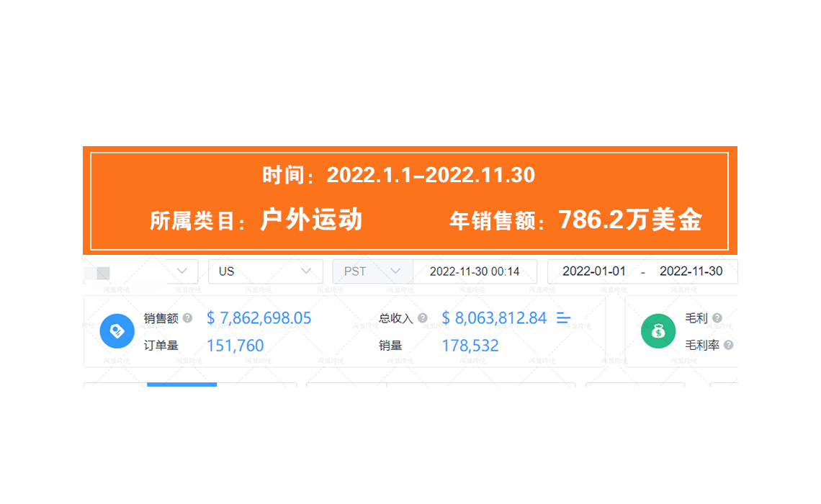Click the blue sales tag icon
821x504 pixels.
click(x=117, y=330)
